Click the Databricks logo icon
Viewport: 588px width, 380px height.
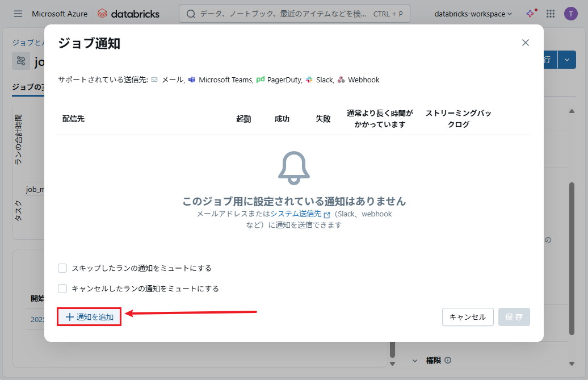102,14
